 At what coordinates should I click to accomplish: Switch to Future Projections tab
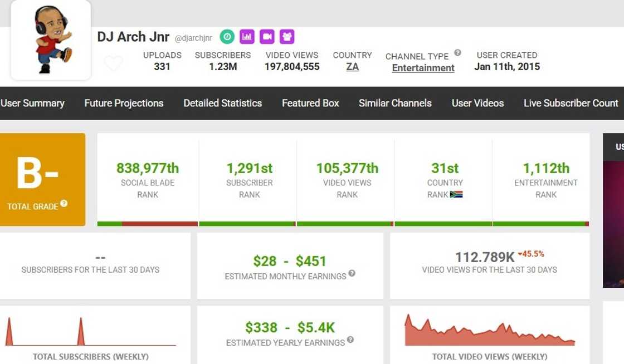(124, 103)
